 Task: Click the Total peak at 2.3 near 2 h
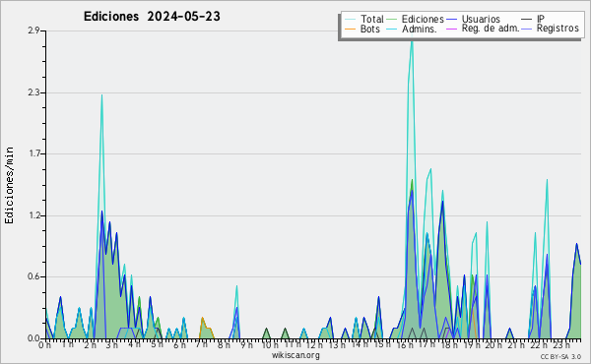[x=101, y=95]
